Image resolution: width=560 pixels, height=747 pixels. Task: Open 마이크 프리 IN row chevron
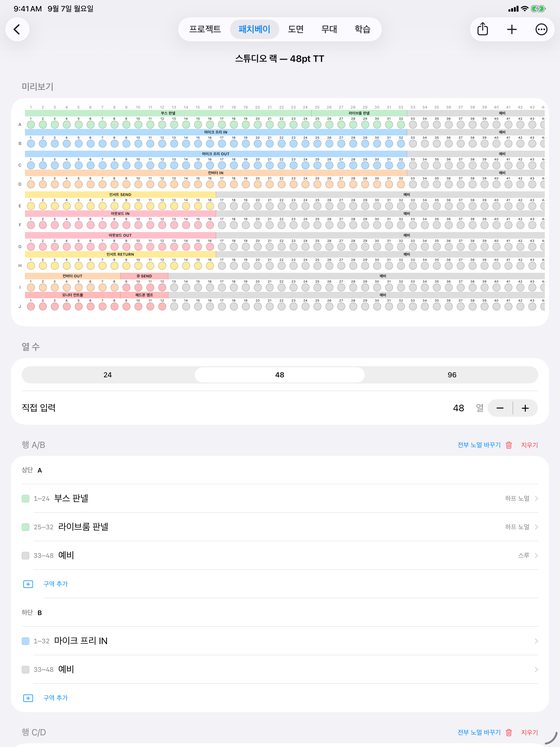click(536, 641)
